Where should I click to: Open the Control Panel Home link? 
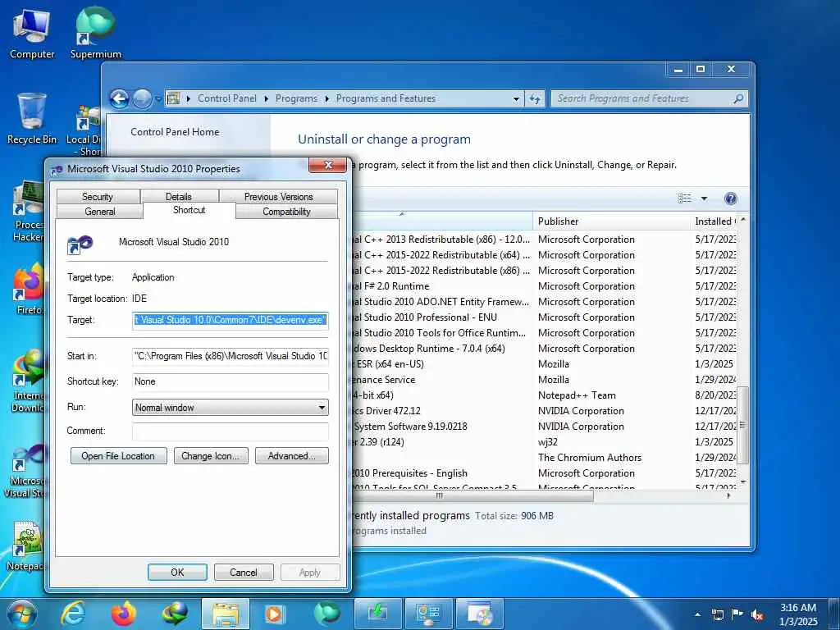[175, 132]
